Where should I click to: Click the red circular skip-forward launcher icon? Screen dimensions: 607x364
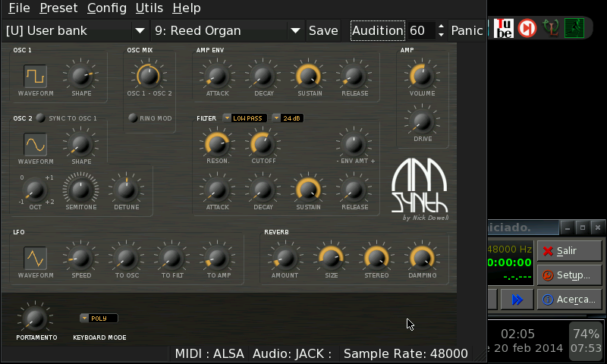pos(527,29)
